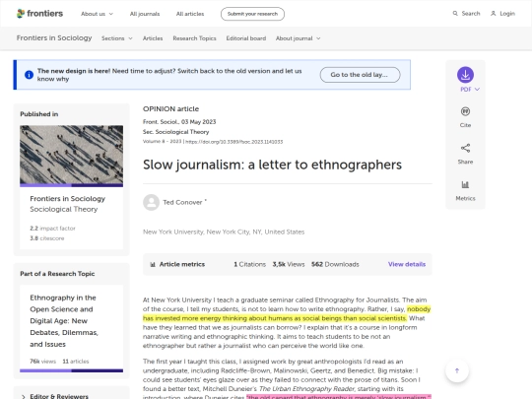This screenshot has width=532, height=399.
Task: Open the All journals menu item
Action: [x=145, y=14]
